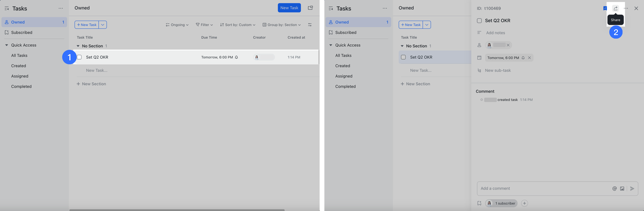
Task: Insert image via comment box picture icon
Action: point(622,189)
